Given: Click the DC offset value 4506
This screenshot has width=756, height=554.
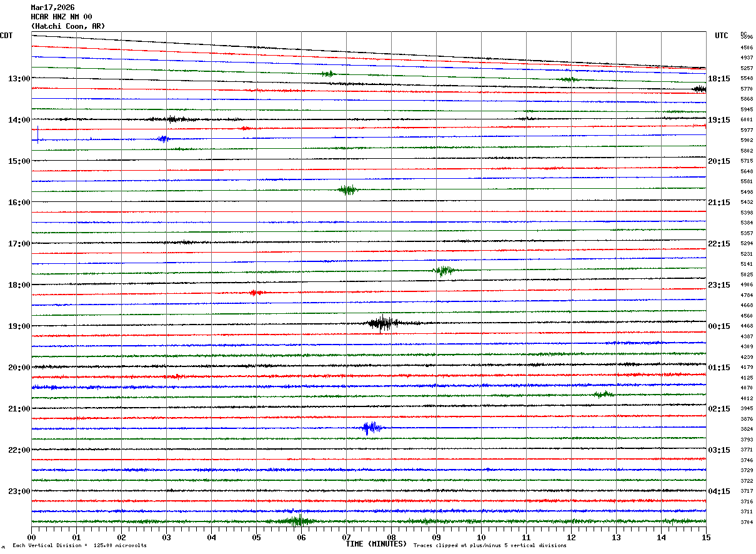Looking at the screenshot, I should (747, 48).
